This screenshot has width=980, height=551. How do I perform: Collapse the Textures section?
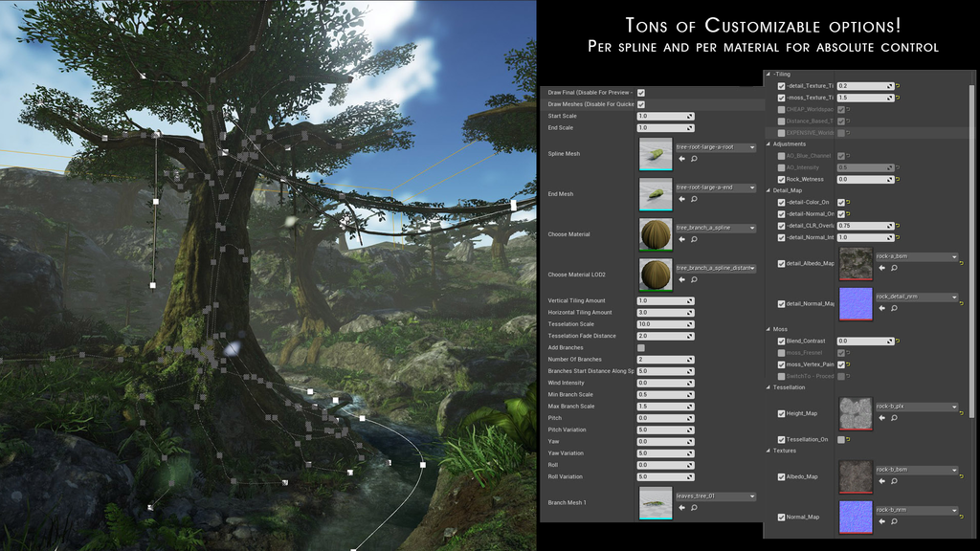pos(768,451)
